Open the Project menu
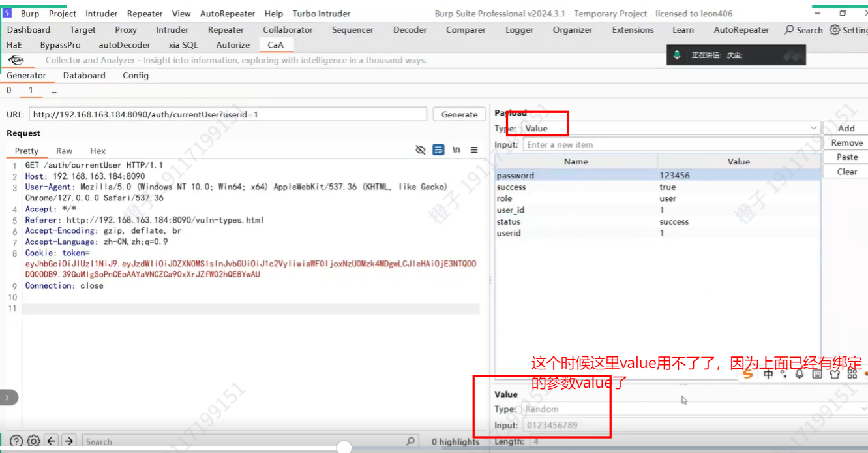This screenshot has width=868, height=453. [63, 14]
